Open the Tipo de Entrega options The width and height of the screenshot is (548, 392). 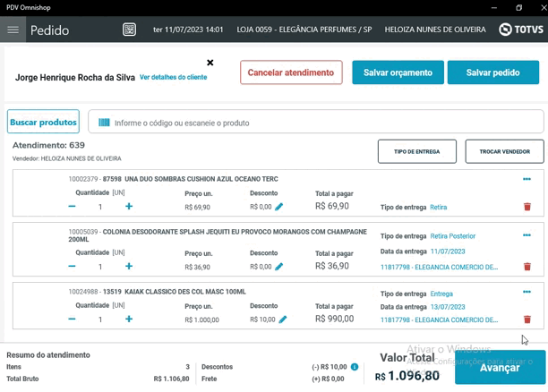pyautogui.click(x=416, y=152)
